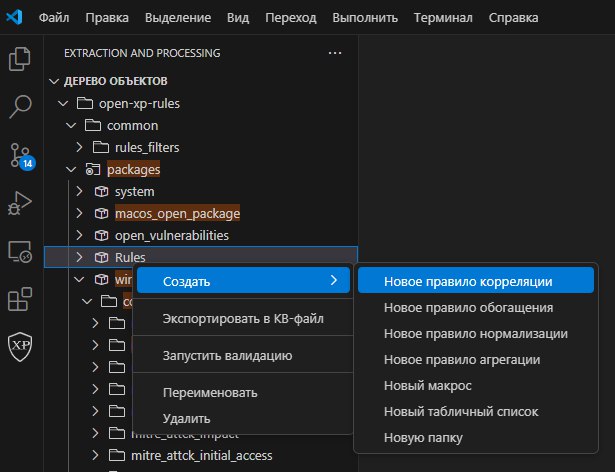615x472 pixels.
Task: Open the Терминал menu
Action: [x=443, y=18]
